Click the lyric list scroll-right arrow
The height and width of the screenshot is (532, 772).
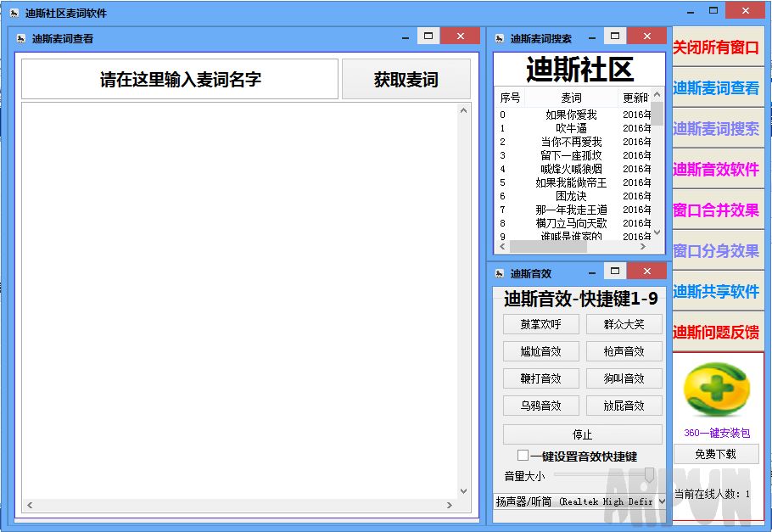coord(643,246)
